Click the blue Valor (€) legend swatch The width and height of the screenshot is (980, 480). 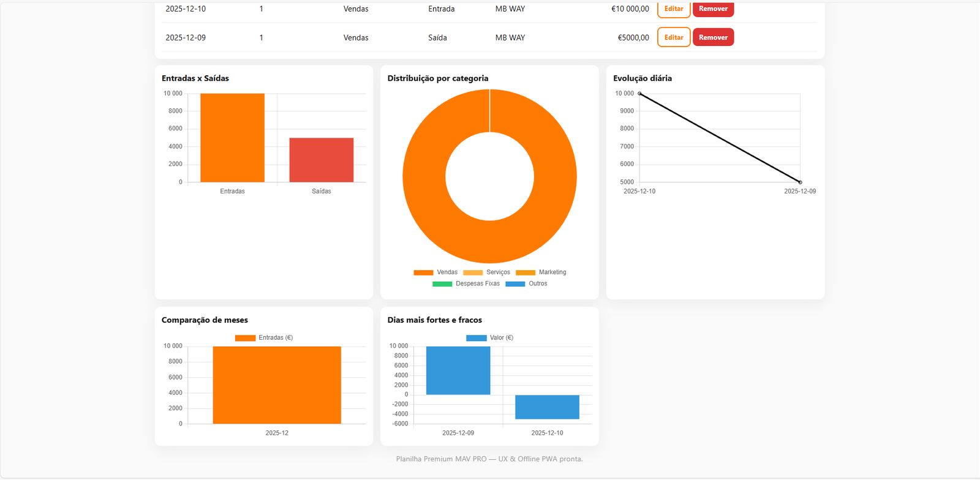(476, 338)
